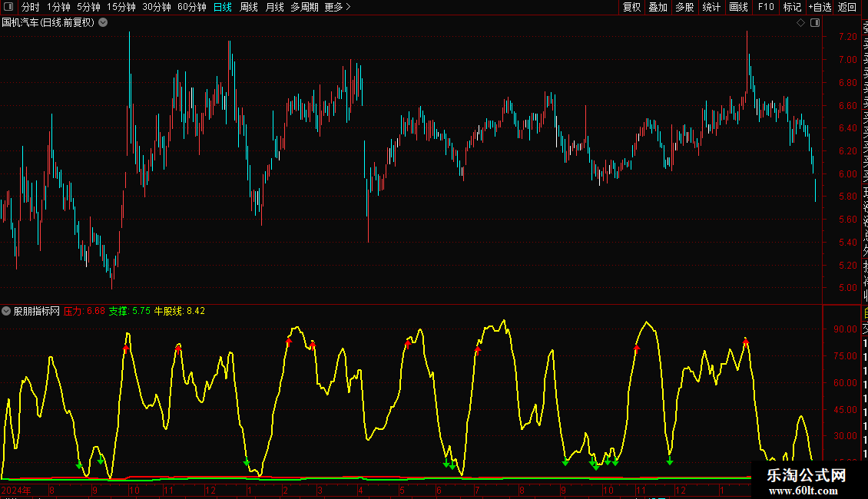Viewport: 868px width, 499px height.
Task: Switch to 分时 time-sharing view
Action: pos(31,7)
